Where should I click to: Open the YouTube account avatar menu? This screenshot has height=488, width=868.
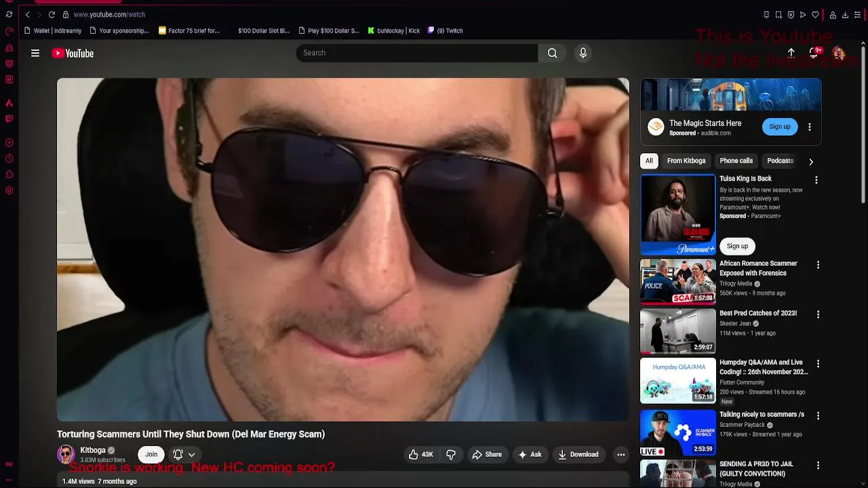pos(839,53)
